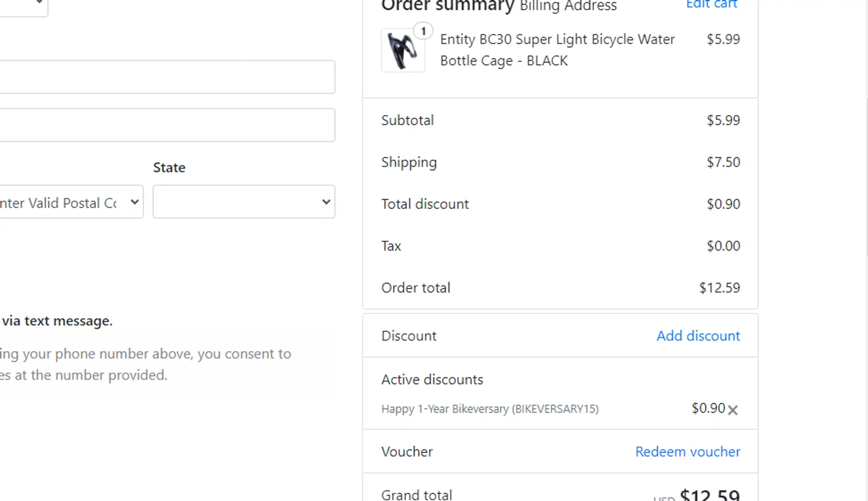Click the quantity badge on product image
The image size is (868, 501).
pyautogui.click(x=424, y=31)
